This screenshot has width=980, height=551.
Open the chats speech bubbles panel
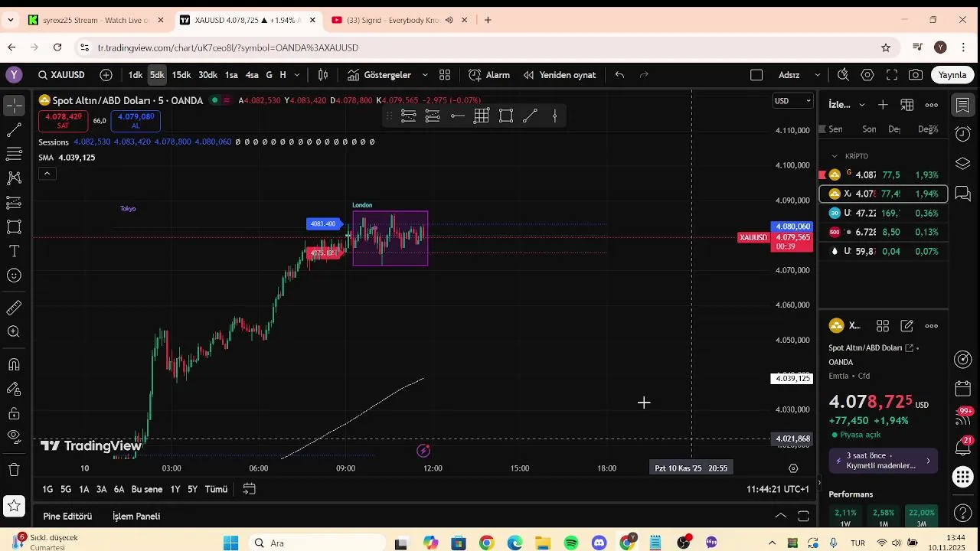pos(963,194)
